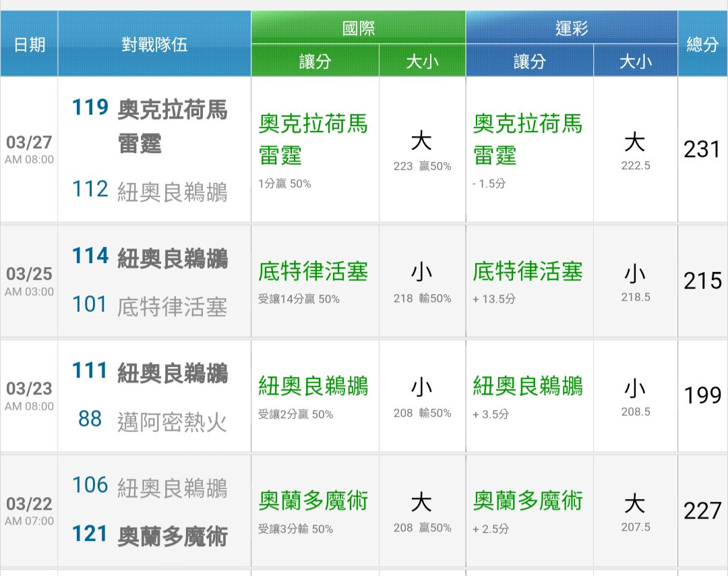
Task: Click the '+ 13.5分' spread value
Action: [x=494, y=299]
